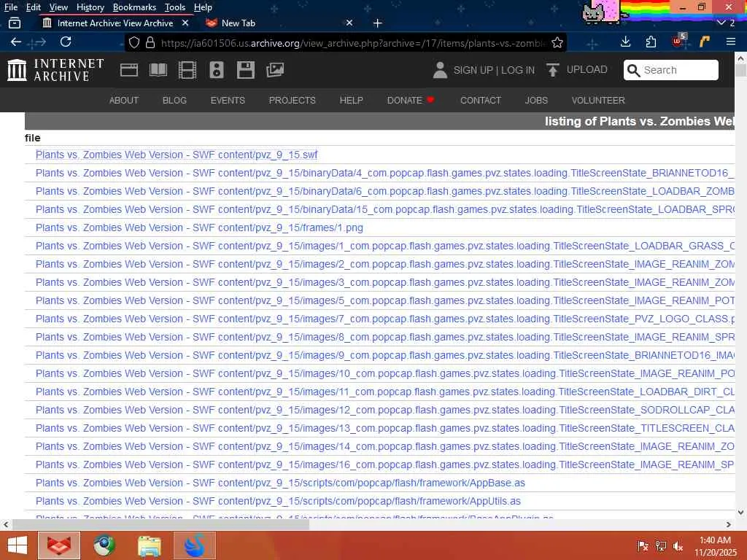747x560 pixels.
Task: Open the Internet Archive video film icon
Action: click(x=187, y=70)
